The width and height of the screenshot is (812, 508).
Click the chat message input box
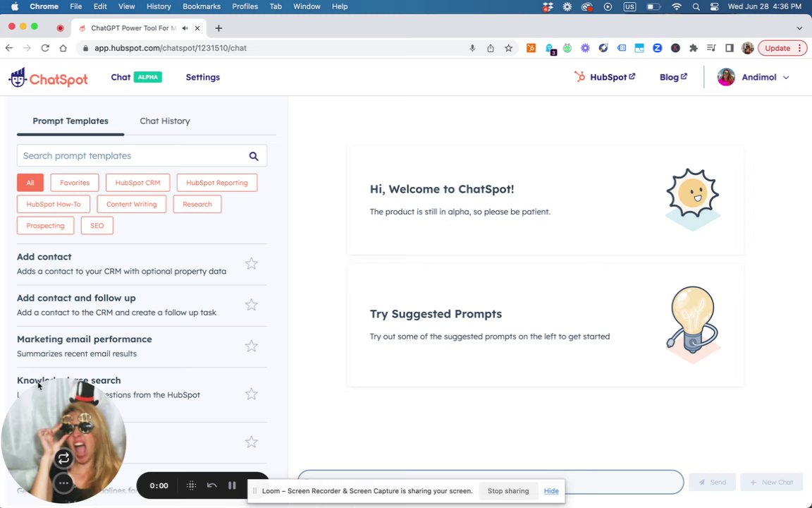pos(491,482)
